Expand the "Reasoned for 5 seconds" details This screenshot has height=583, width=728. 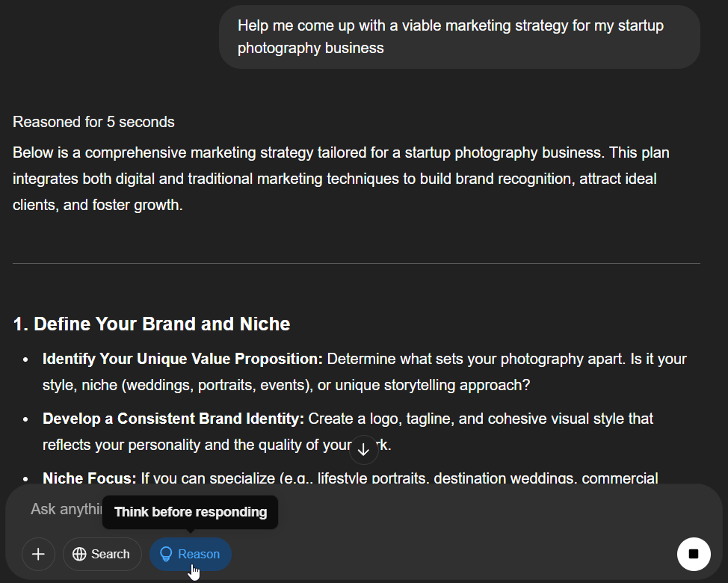tap(93, 122)
